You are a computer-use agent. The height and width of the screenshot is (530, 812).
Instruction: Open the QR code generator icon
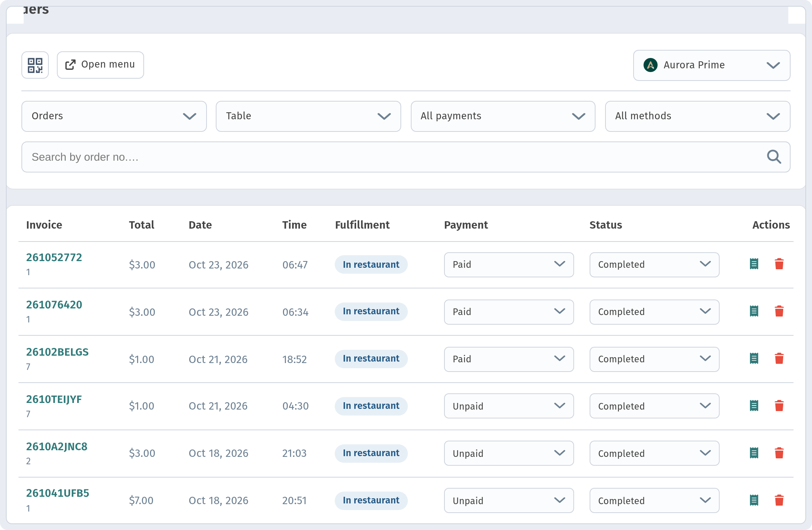[x=35, y=65]
